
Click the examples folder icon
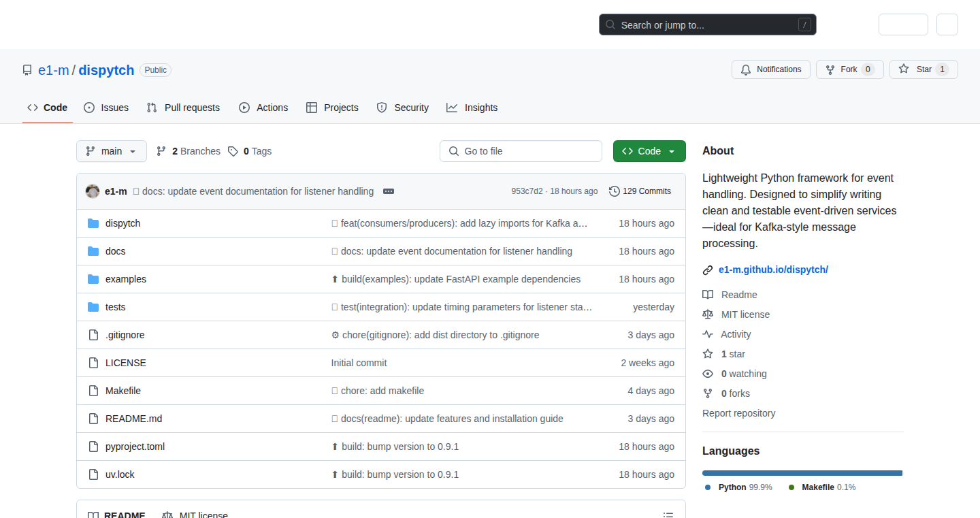[x=93, y=279]
